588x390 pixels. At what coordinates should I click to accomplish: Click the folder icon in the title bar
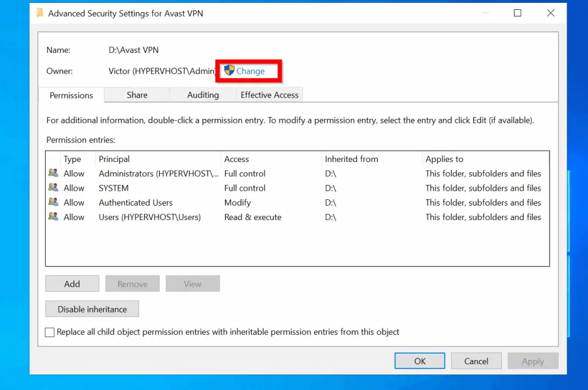pos(39,13)
